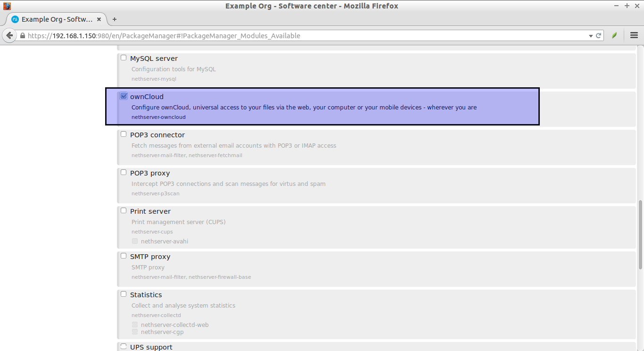Click the padlock site security icon
The image size is (644, 351).
(22, 36)
